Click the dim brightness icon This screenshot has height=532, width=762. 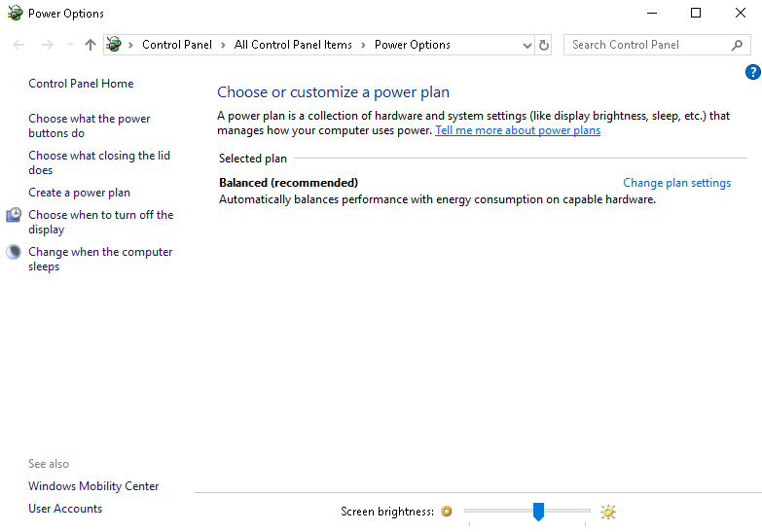446,512
